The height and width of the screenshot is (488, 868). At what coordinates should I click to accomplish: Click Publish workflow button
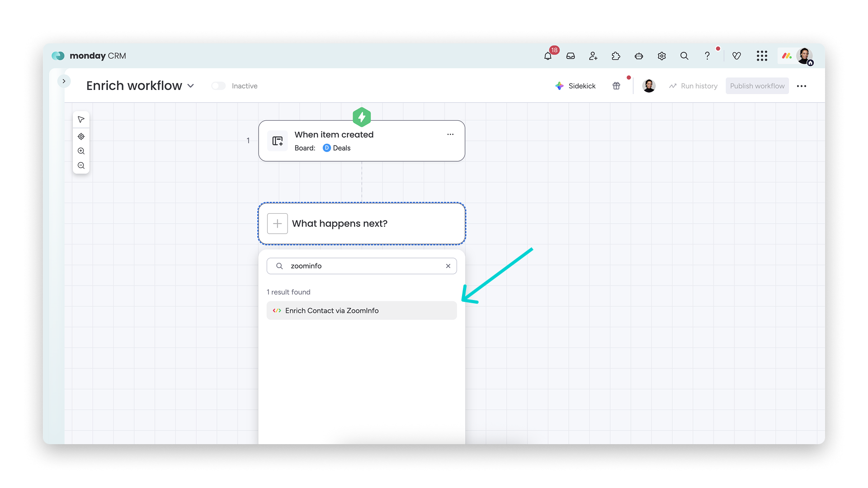(x=757, y=86)
